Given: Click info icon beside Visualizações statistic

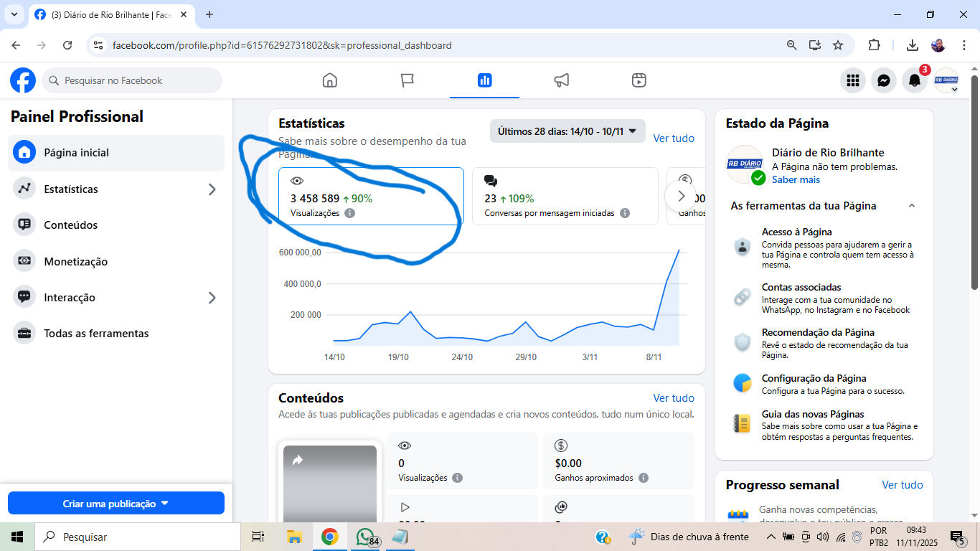Looking at the screenshot, I should click(349, 213).
